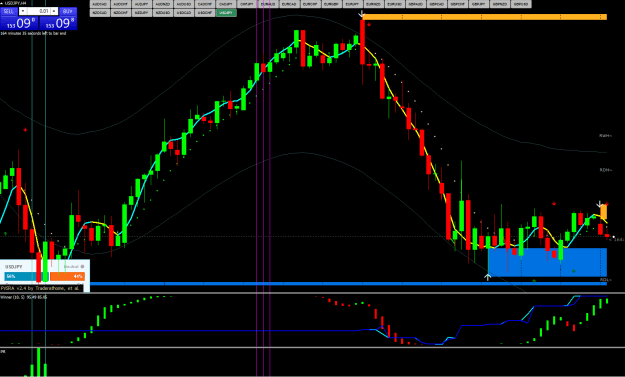Switch chart to NZDCAD symbol button
625x377 pixels.
point(100,13)
